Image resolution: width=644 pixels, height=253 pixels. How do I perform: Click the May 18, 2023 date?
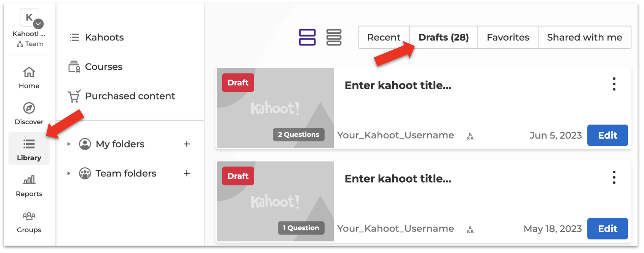pos(553,229)
